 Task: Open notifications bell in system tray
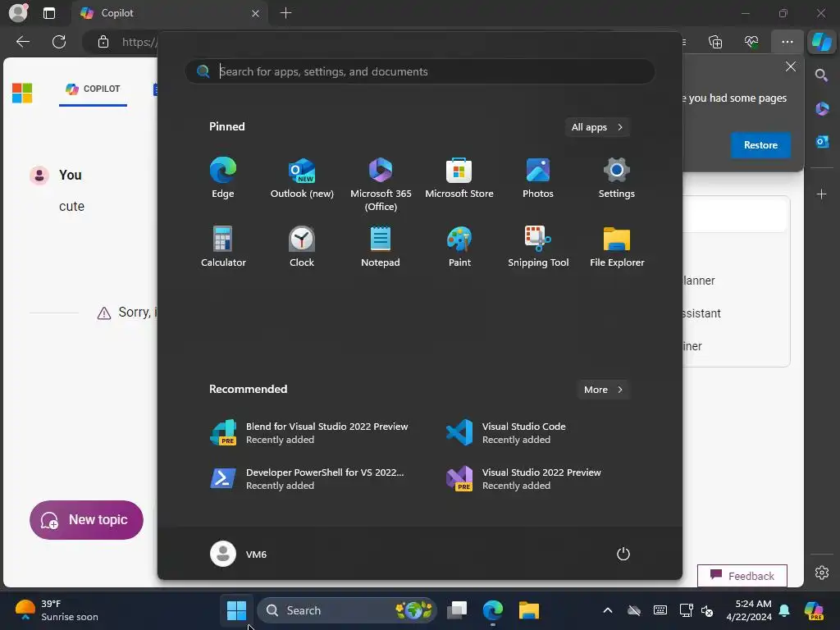pos(784,610)
